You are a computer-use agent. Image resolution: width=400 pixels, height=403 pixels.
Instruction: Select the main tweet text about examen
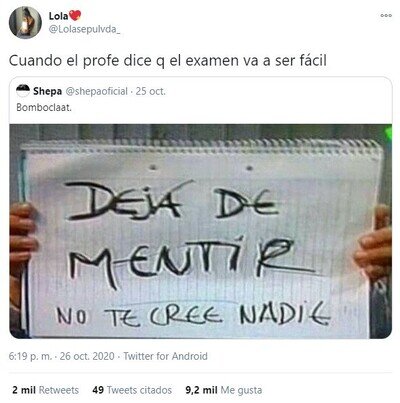[x=168, y=61]
